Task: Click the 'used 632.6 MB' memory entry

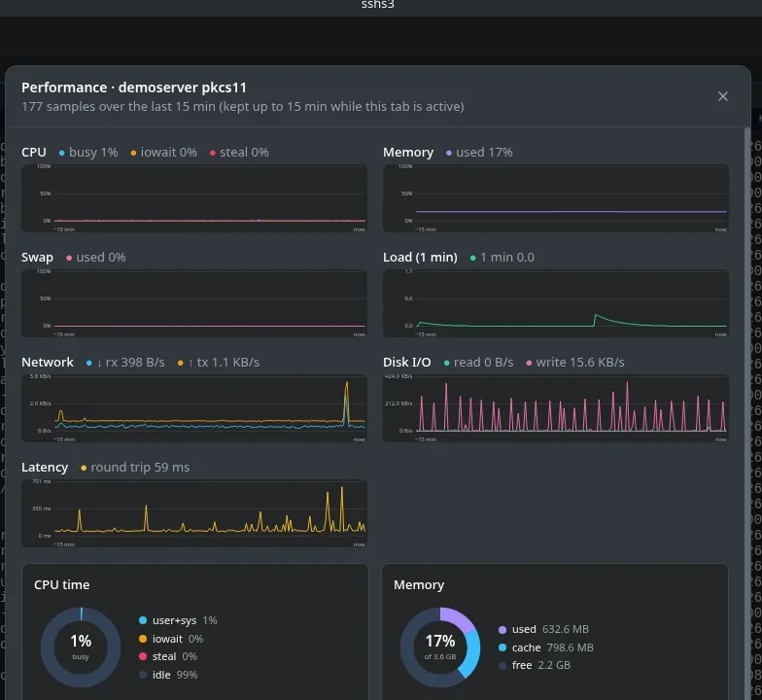Action: point(544,629)
